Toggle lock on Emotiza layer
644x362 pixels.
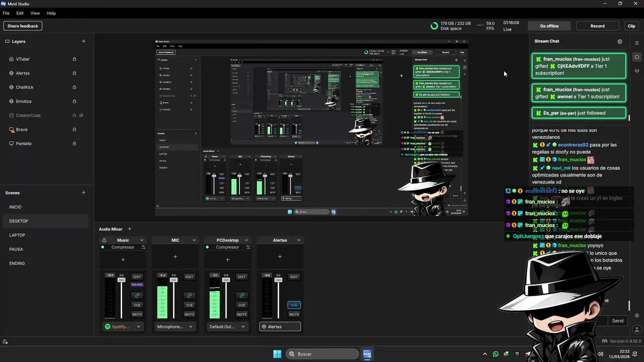click(74, 102)
